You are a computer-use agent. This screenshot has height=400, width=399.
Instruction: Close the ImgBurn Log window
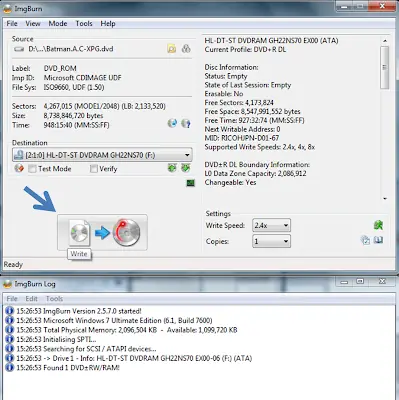[382, 282]
